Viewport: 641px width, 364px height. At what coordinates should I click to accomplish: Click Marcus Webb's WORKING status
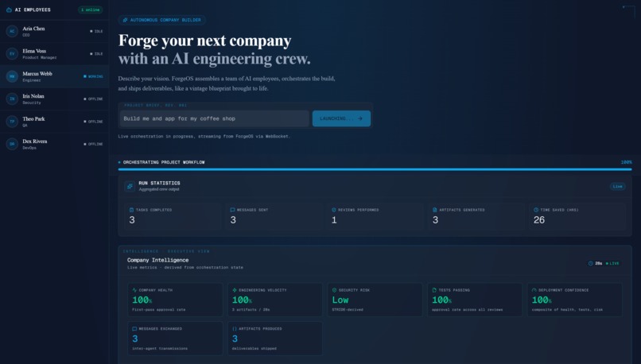[x=93, y=76]
